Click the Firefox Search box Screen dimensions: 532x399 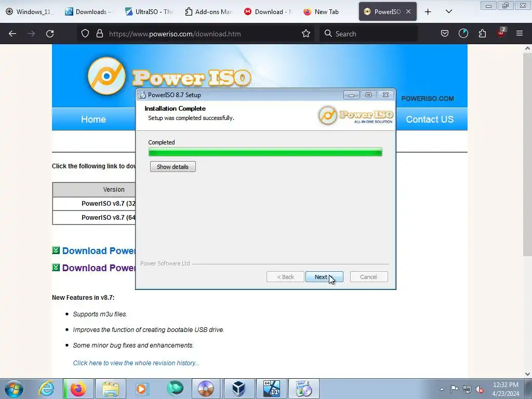pyautogui.click(x=368, y=34)
